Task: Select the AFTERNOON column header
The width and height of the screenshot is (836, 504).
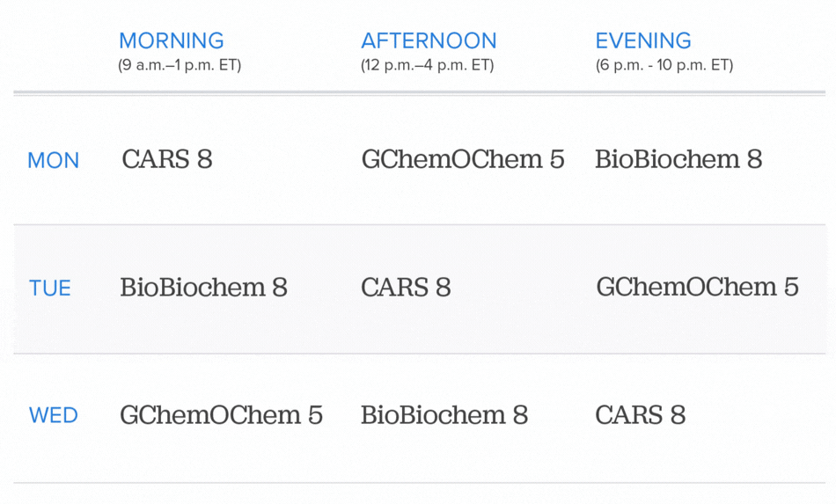Action: coord(429,40)
